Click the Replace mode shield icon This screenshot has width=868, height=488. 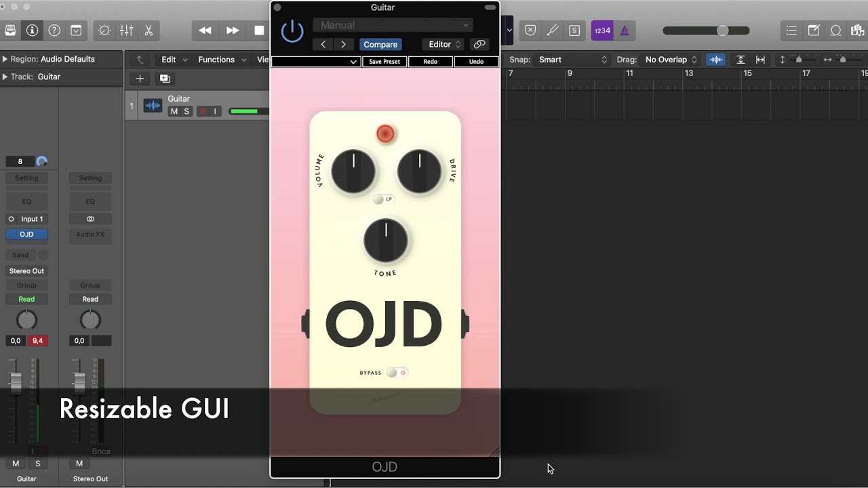pos(530,30)
